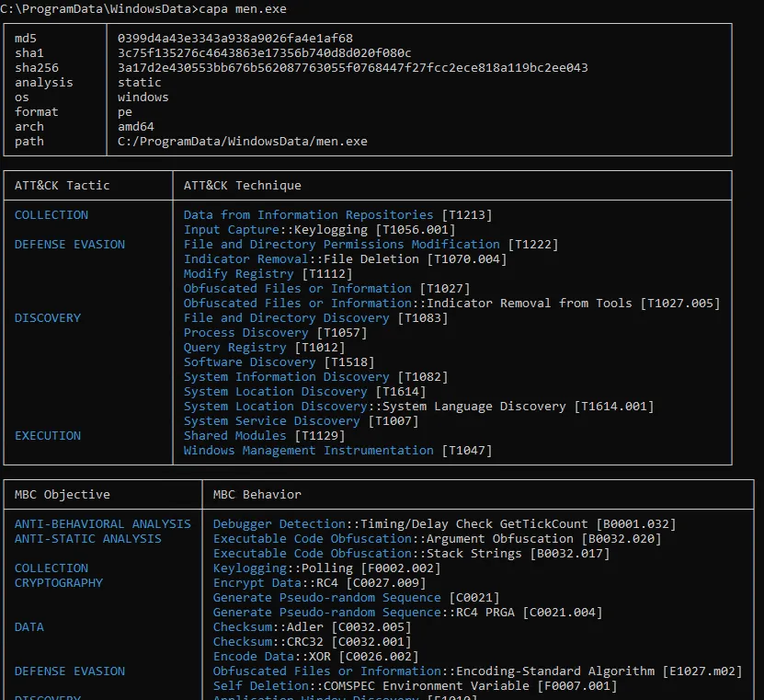Screen dimensions: 764x700
Task: Click 'Self Deletion::COMSPEC Environment Variable [F0007.001]'
Action: click(415, 686)
